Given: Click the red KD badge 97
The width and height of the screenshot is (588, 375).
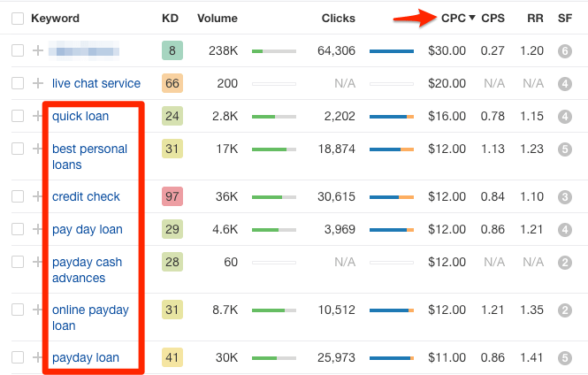Looking at the screenshot, I should [172, 196].
